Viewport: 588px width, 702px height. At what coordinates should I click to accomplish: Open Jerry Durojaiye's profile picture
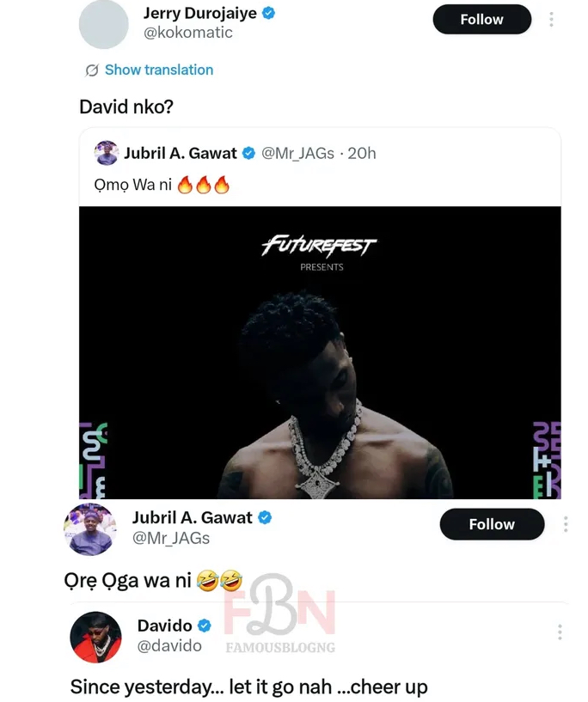103,24
